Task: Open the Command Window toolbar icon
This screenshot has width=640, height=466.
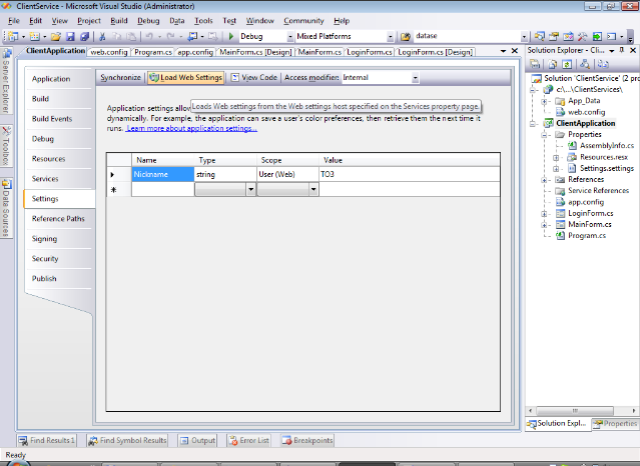Action: click(611, 37)
